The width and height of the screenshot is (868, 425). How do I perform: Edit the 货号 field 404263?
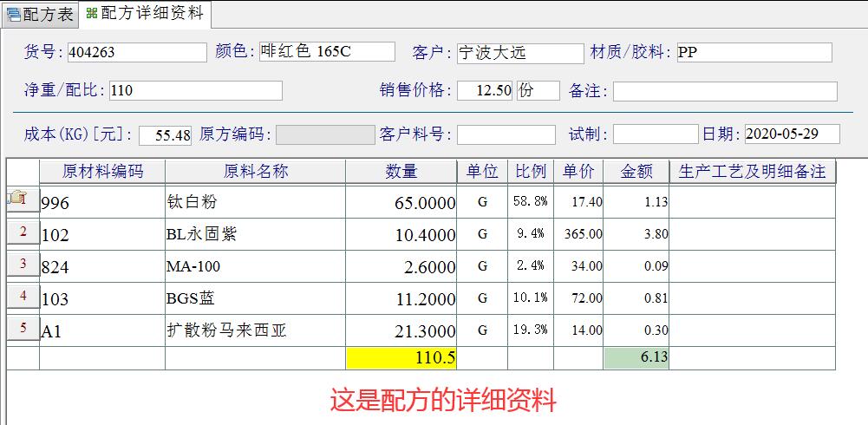[137, 53]
